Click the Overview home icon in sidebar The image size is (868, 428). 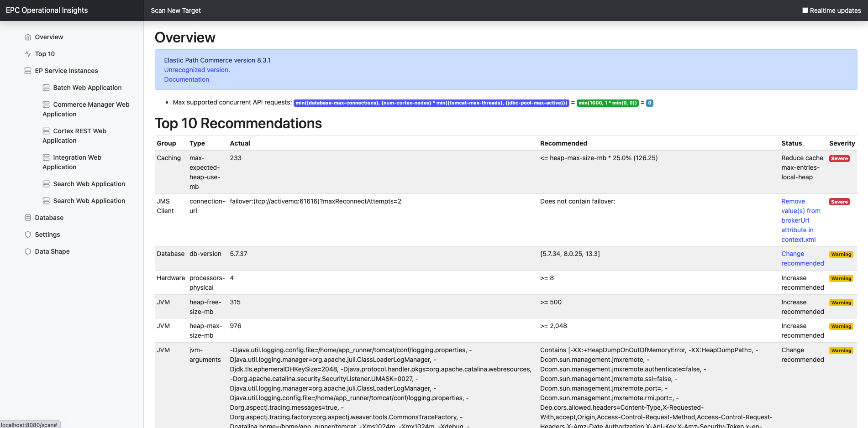tap(28, 37)
